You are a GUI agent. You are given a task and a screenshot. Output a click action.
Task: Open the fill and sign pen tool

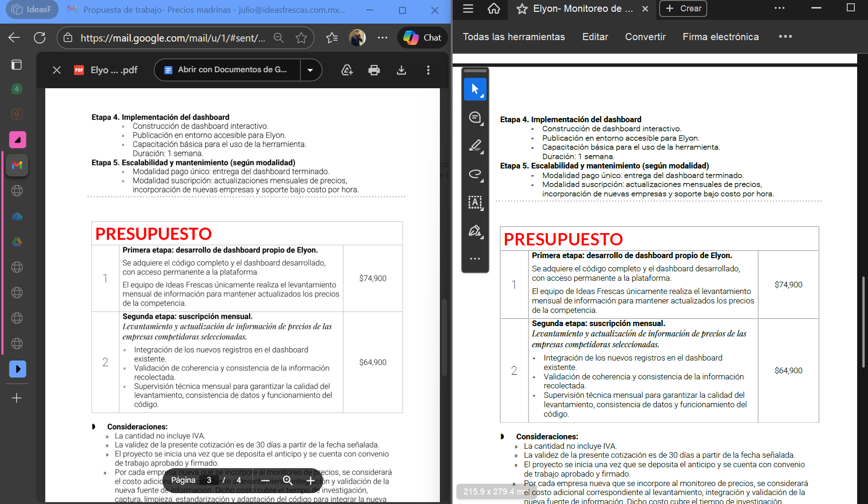[x=475, y=231]
